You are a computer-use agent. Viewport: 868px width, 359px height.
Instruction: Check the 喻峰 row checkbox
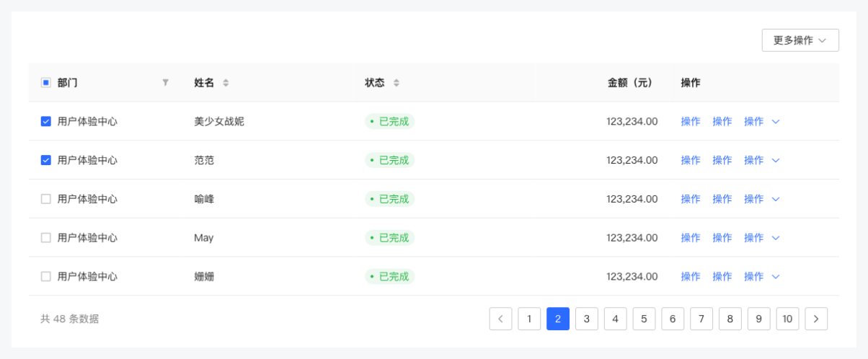[46, 199]
